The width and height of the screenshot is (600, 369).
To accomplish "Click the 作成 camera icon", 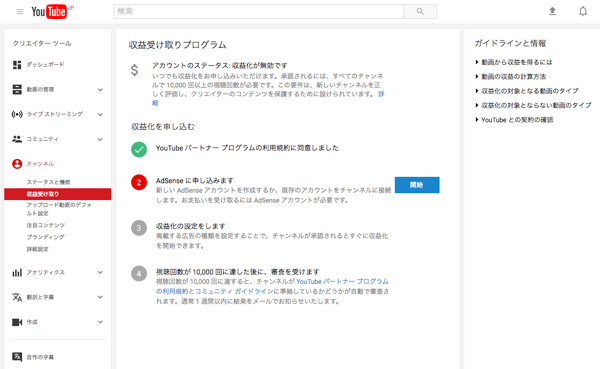I will coord(17,322).
